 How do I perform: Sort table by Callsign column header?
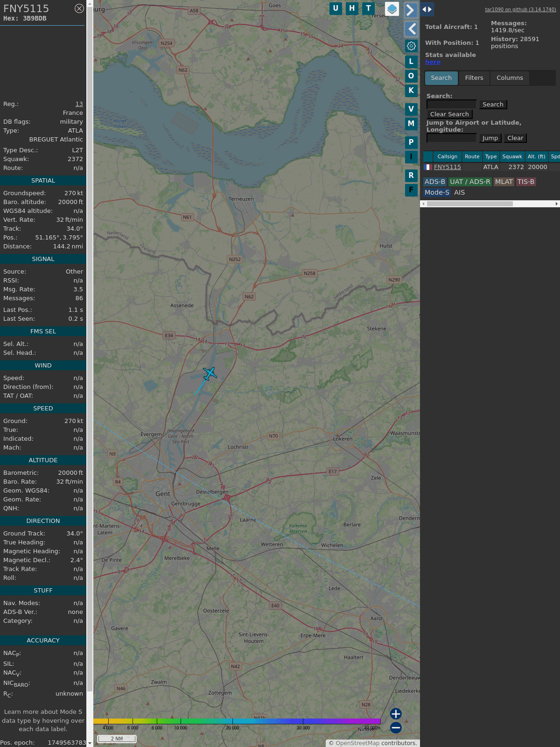click(x=447, y=156)
